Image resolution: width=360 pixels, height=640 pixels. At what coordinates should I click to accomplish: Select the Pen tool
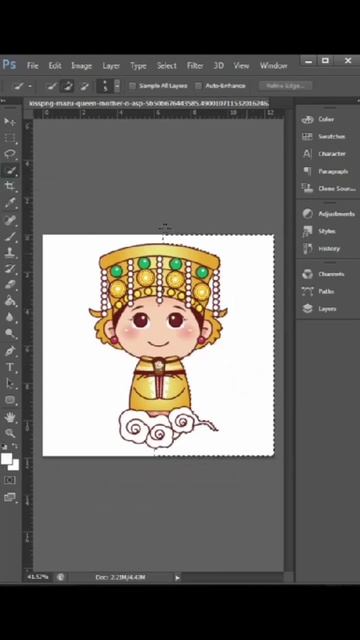point(10,351)
